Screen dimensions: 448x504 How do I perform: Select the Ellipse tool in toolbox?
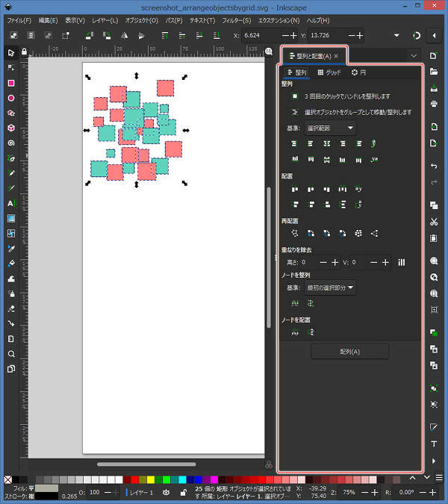pos(11,98)
